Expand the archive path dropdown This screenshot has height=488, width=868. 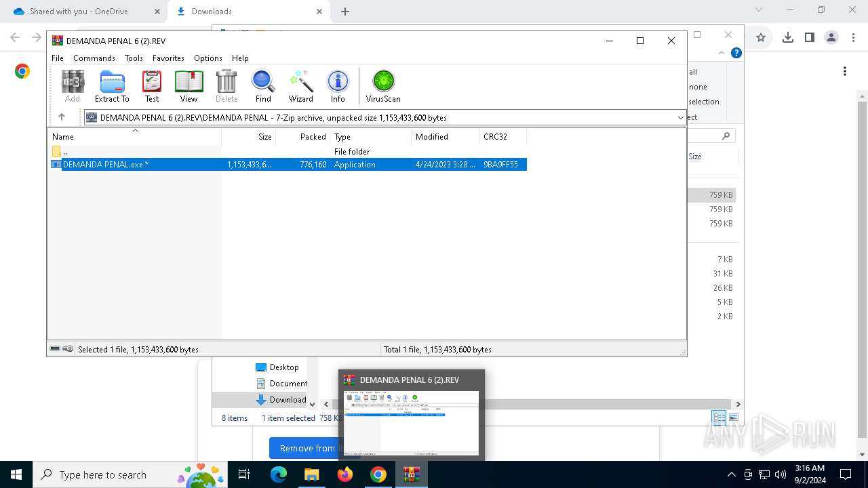(681, 118)
